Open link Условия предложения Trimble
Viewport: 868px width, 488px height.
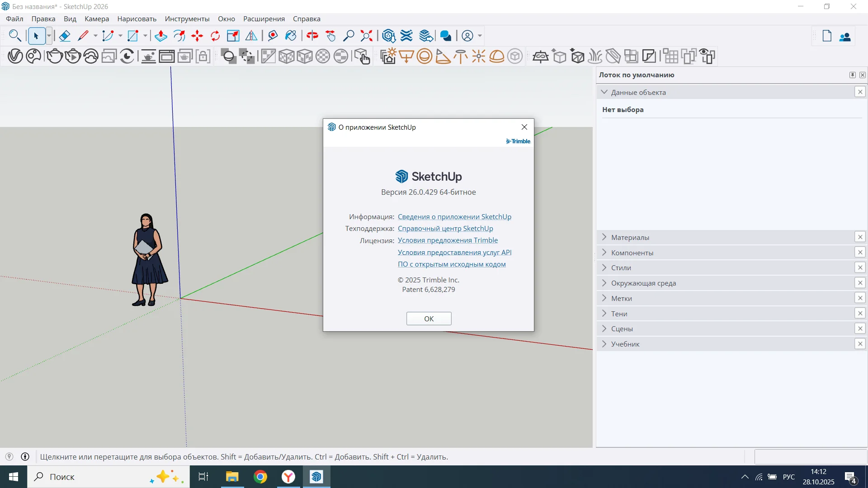point(448,240)
